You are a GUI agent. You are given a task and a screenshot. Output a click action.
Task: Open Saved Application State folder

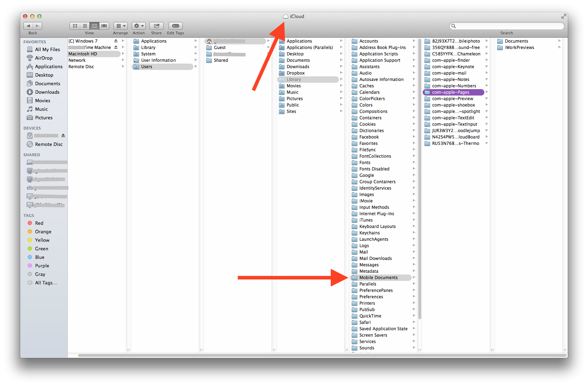coord(383,329)
